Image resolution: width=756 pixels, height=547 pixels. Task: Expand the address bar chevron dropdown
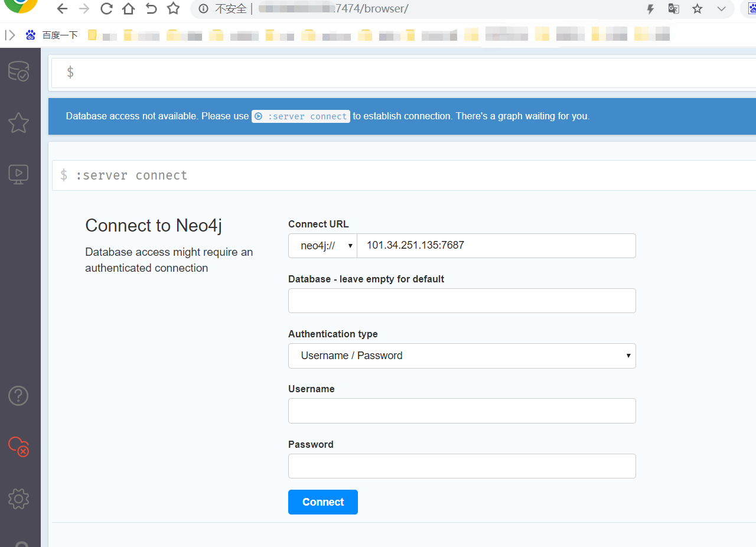[x=721, y=9]
